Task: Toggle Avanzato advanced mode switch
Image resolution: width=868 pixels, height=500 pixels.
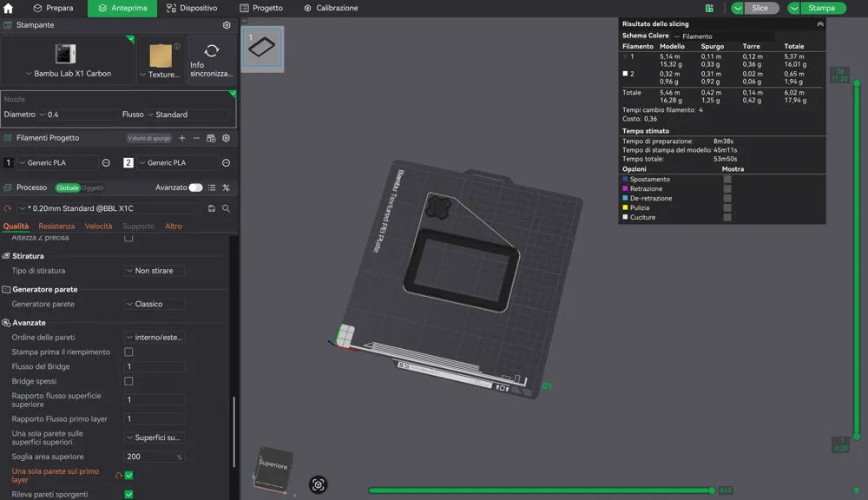Action: click(x=195, y=187)
